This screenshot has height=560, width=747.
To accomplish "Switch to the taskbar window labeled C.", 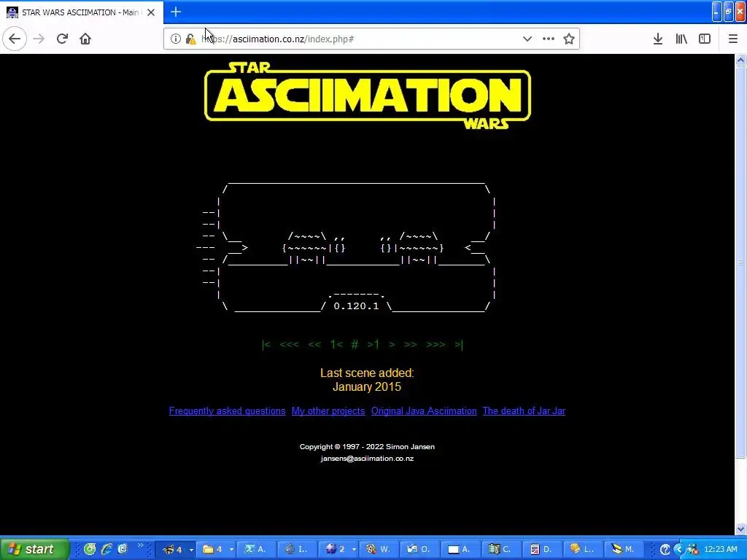I will click(500, 549).
